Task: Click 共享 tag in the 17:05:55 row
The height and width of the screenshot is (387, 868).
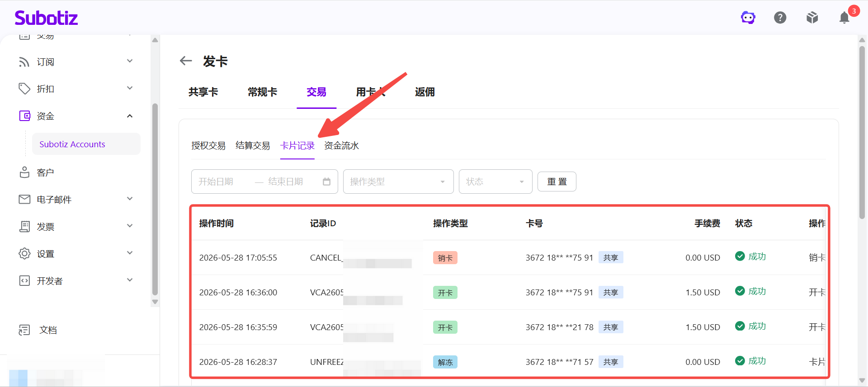Action: click(611, 257)
